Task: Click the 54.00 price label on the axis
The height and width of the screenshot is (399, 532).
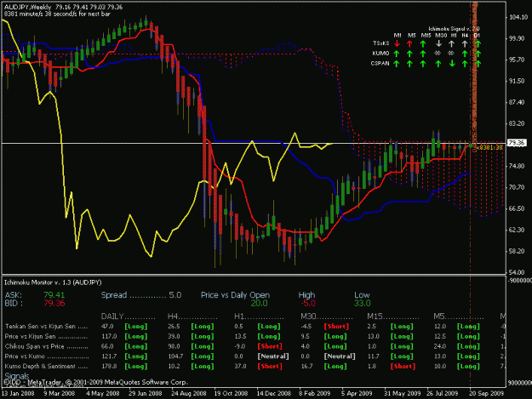Action: point(517,272)
